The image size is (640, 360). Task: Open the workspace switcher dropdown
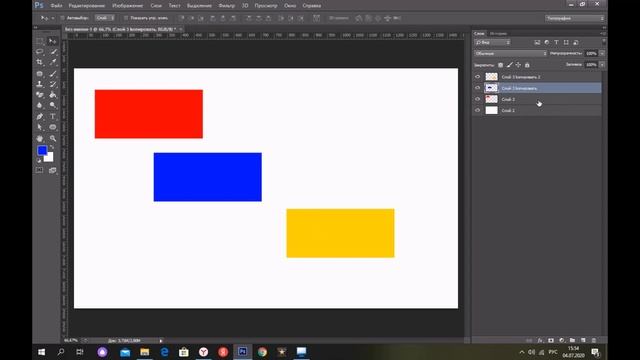tap(575, 18)
